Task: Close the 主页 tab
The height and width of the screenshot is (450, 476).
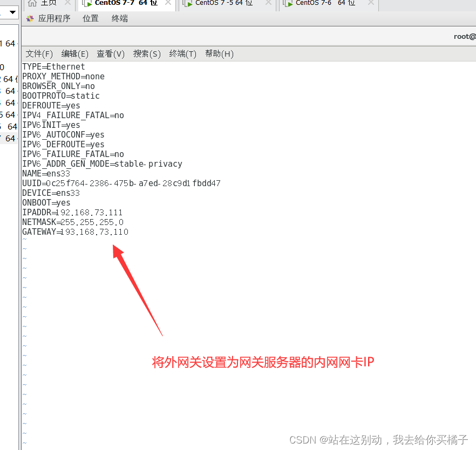Action: click(x=67, y=3)
